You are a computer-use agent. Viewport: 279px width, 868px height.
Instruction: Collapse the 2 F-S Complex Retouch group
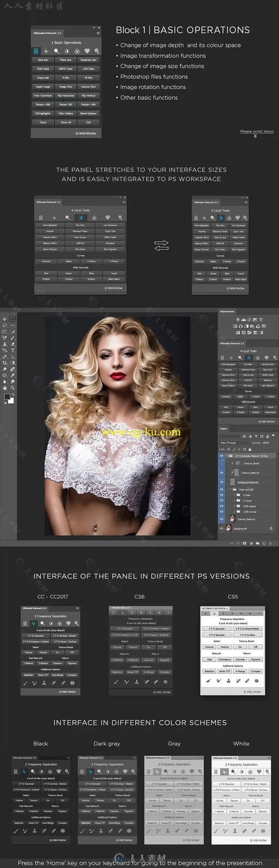[227, 456]
